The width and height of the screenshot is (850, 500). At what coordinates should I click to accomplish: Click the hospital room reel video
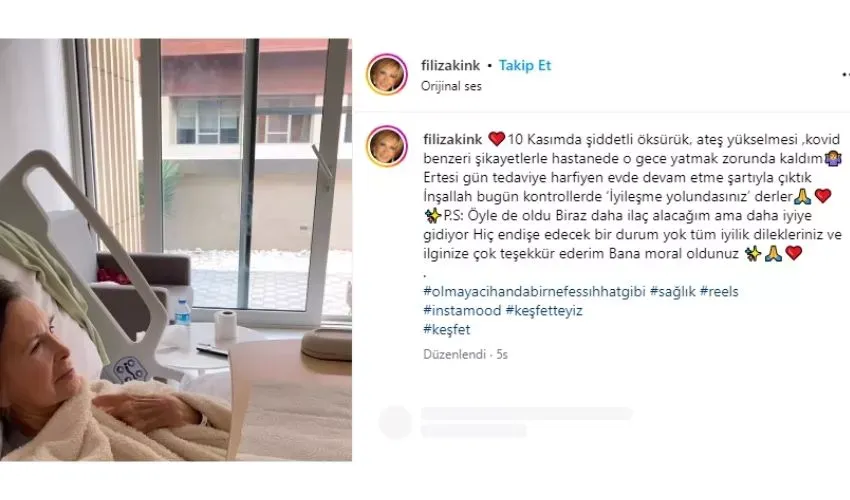click(x=176, y=249)
